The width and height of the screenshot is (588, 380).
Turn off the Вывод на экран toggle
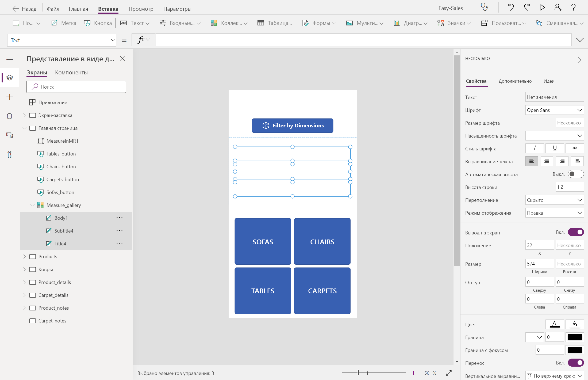click(x=576, y=232)
